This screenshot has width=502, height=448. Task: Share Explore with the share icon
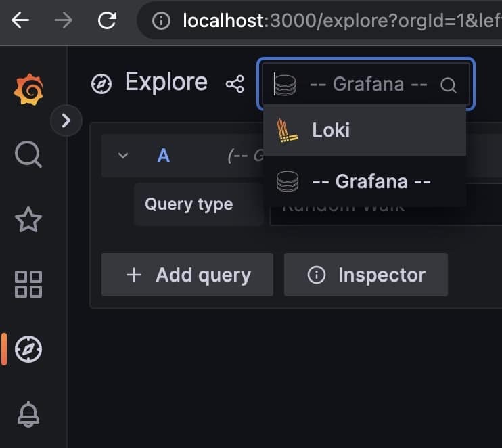tap(235, 84)
